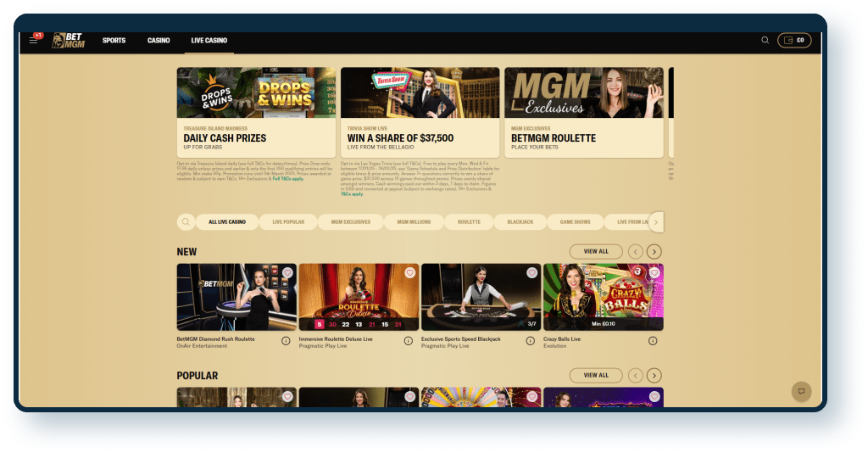Favorite BetMGM Diamond Rush Roulette with heart

tap(287, 273)
